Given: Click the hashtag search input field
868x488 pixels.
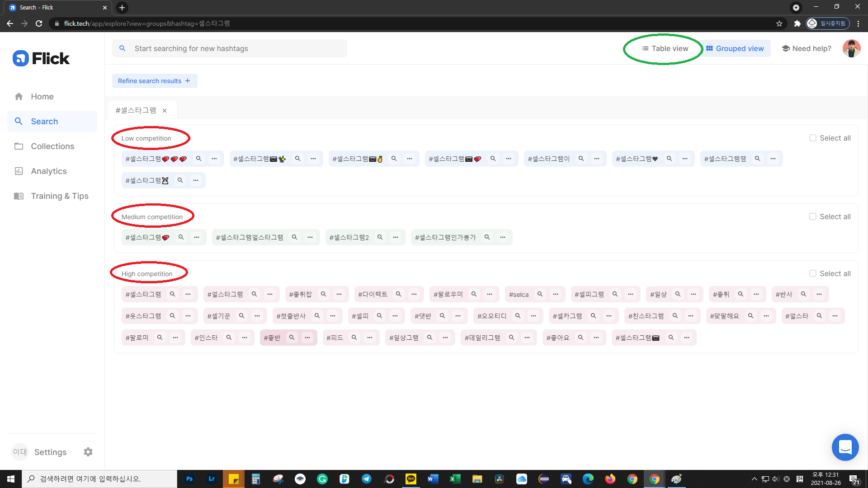Looking at the screenshot, I should (235, 48).
